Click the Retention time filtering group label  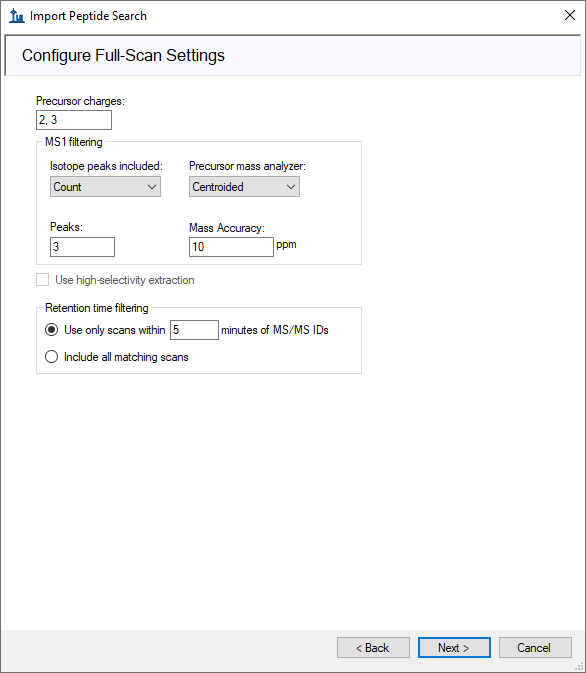point(97,308)
